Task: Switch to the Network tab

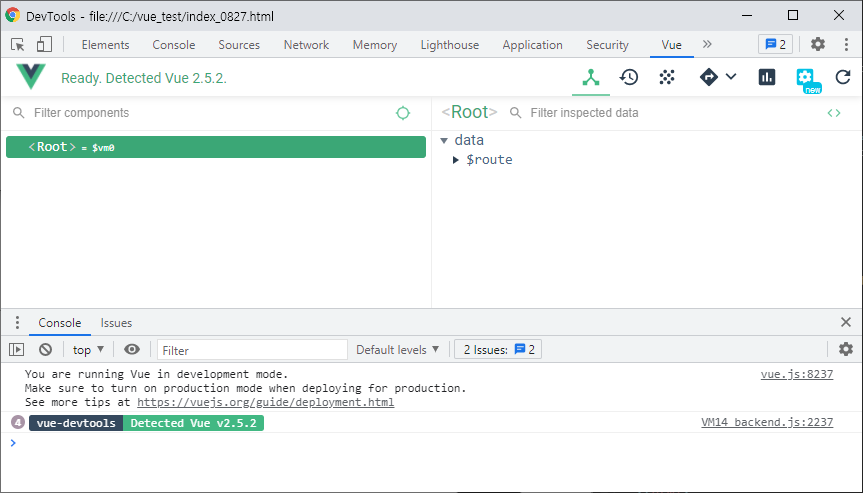Action: click(x=306, y=45)
